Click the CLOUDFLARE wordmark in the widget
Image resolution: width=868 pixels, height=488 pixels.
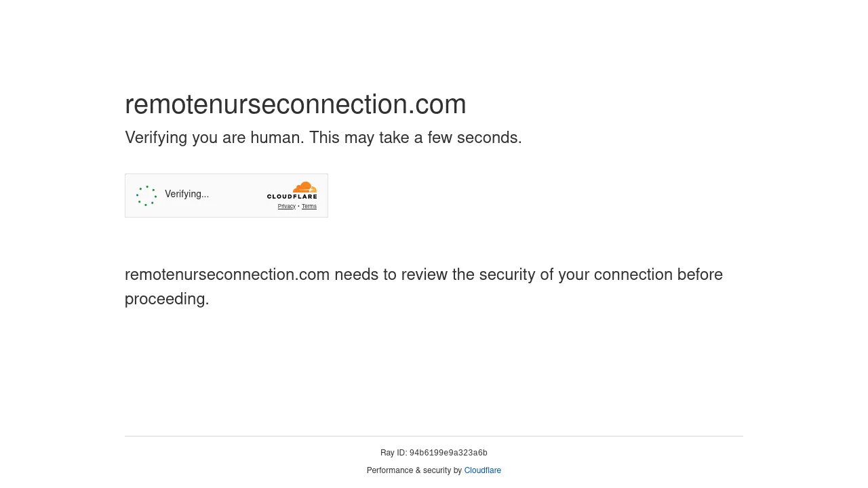292,197
